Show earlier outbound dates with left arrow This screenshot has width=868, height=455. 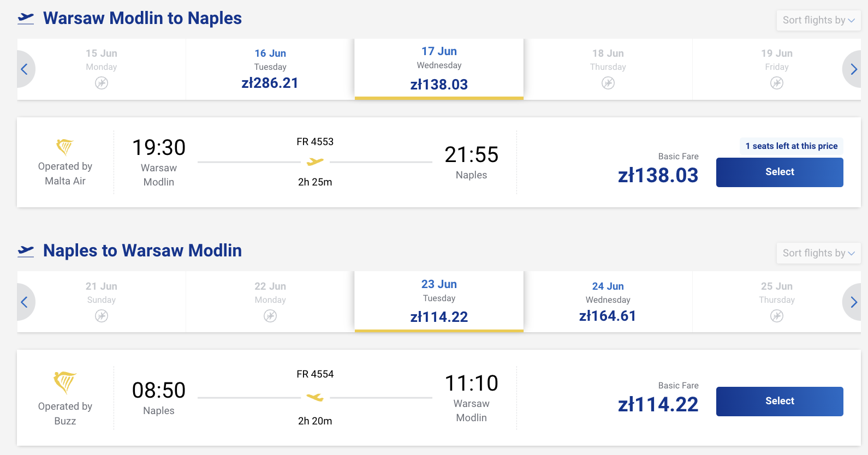pos(25,69)
